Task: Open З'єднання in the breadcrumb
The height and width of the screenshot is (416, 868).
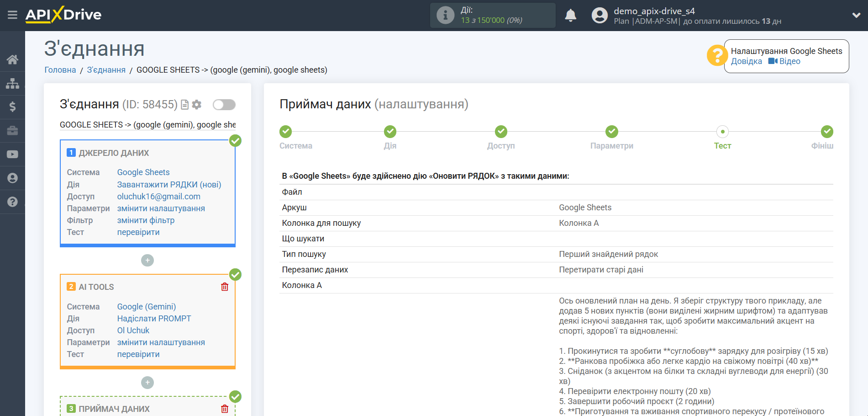Action: click(x=105, y=69)
